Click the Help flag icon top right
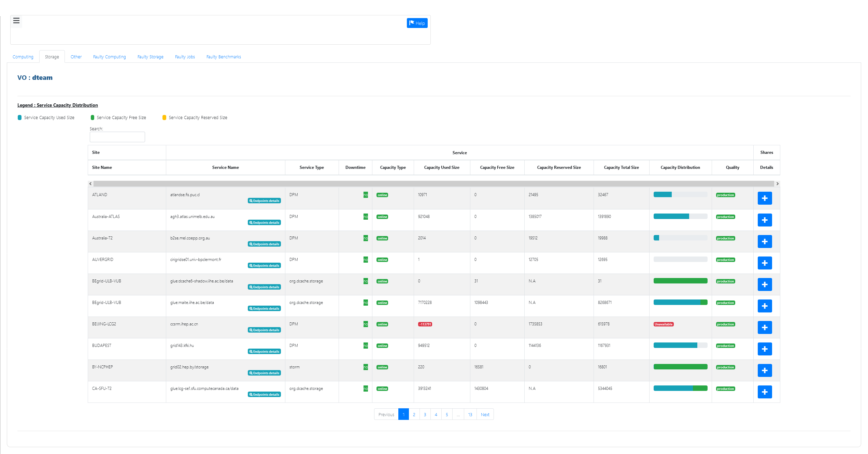868x454 pixels. [x=417, y=23]
